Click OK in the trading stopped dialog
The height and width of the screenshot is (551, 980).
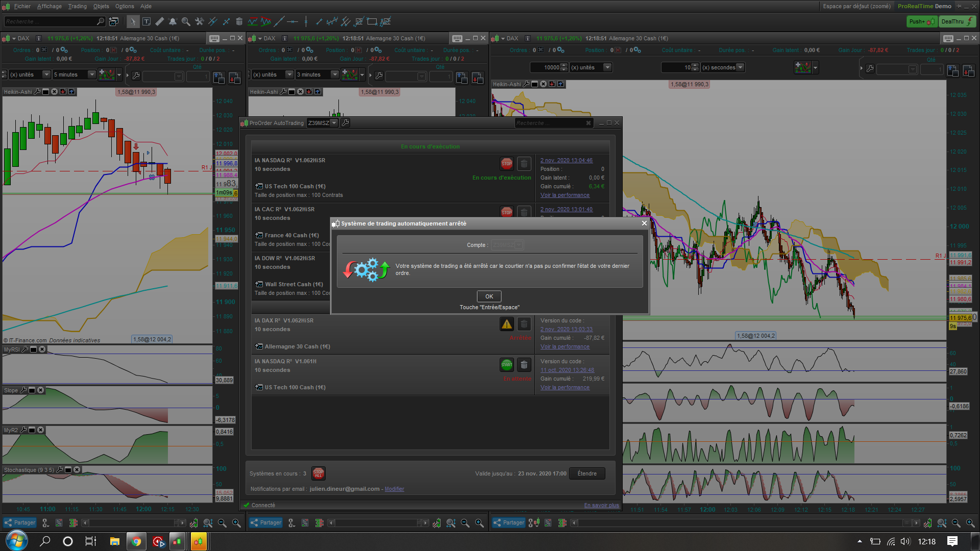[488, 296]
